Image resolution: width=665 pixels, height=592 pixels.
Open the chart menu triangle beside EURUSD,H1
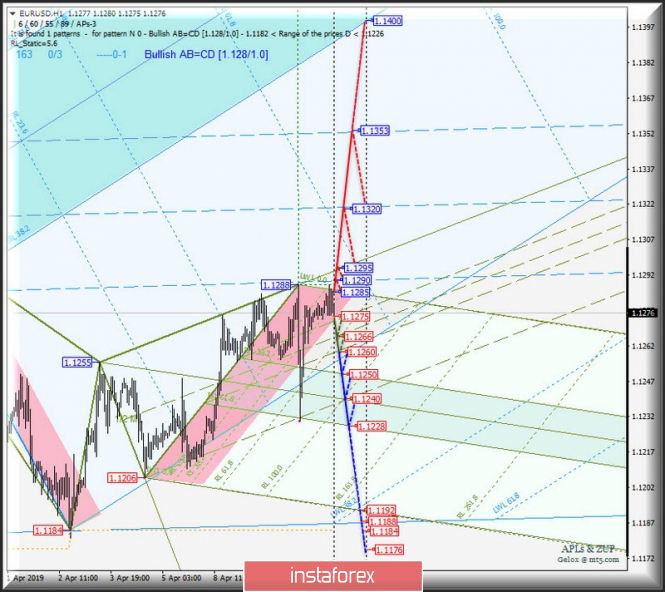click(12, 14)
